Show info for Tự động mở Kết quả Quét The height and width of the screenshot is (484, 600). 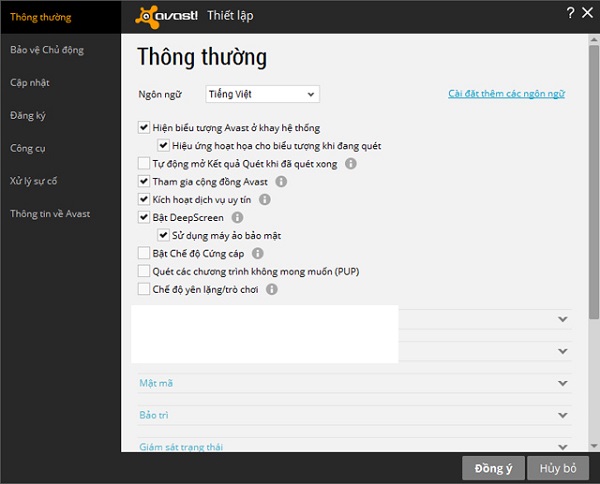tap(351, 164)
